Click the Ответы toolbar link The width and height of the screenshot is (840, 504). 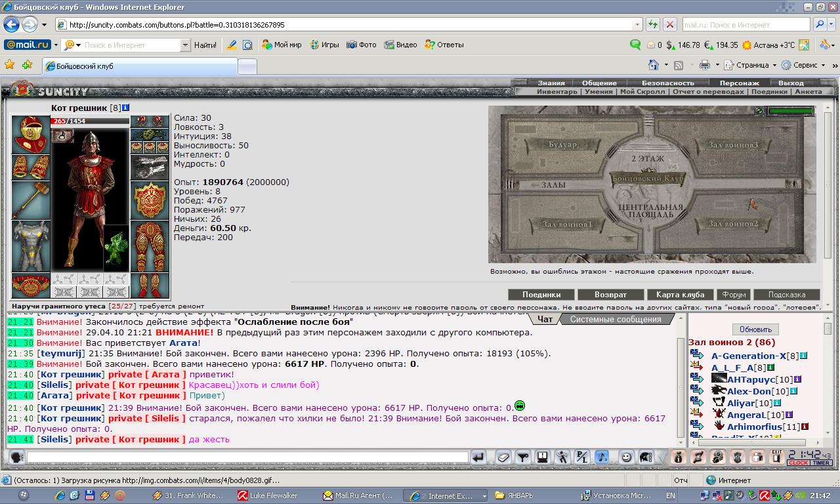point(444,45)
